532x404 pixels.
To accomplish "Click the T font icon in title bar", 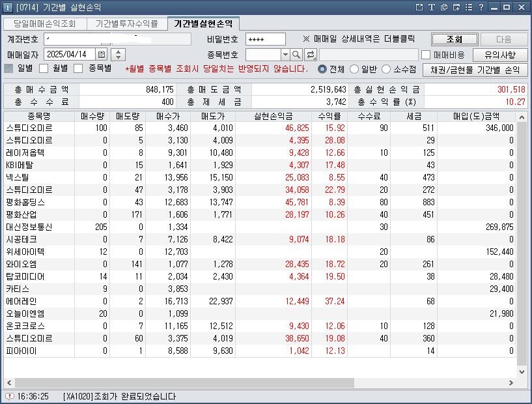I will click(x=431, y=7).
